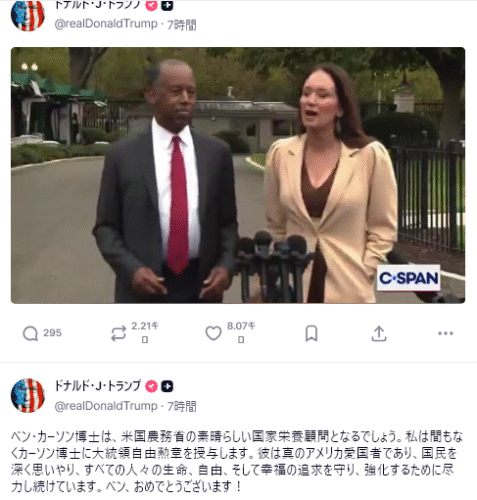
Task: Open the three-dot more options menu
Action: 445,333
